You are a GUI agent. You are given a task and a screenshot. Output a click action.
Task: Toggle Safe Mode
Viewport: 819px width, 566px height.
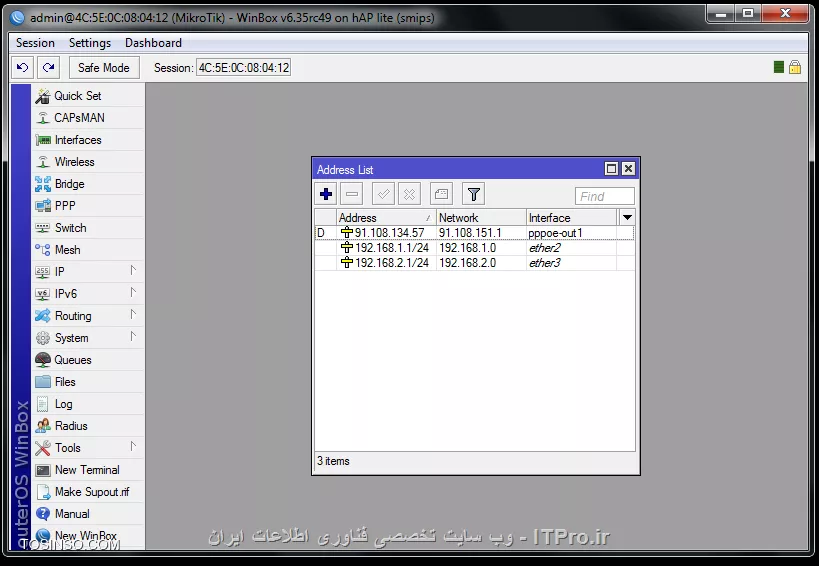point(104,68)
